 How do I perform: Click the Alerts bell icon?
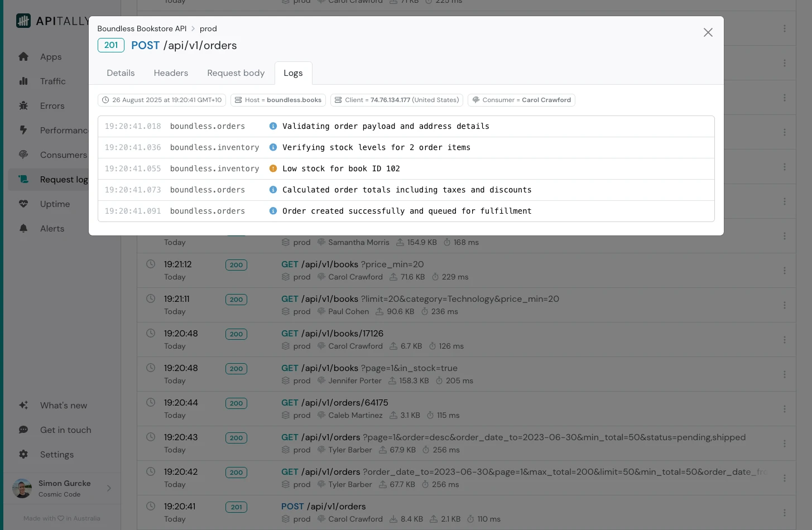click(x=23, y=229)
